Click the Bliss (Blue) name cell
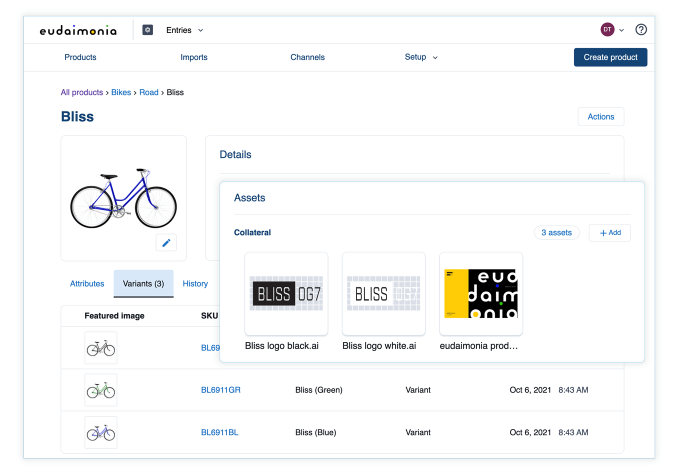 (316, 432)
